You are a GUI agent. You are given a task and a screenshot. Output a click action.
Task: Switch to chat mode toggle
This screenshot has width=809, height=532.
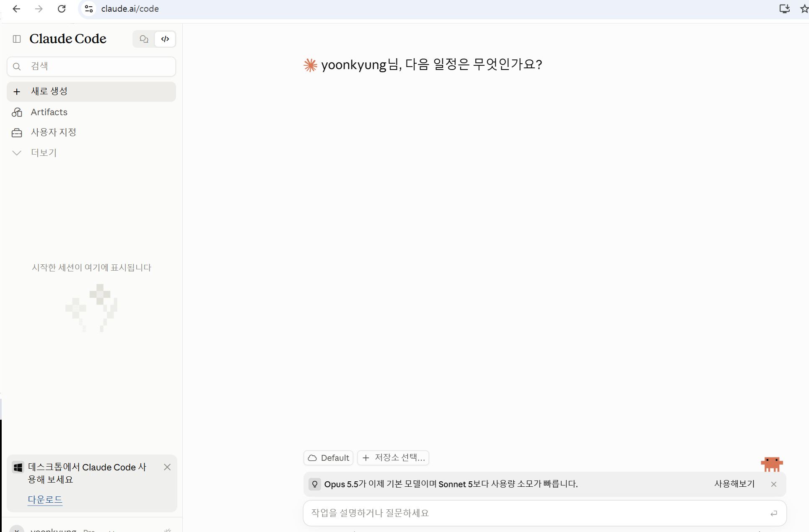click(144, 39)
